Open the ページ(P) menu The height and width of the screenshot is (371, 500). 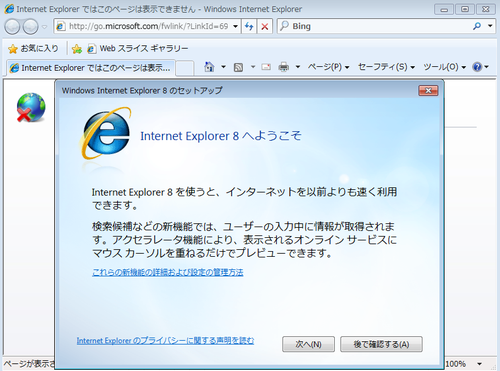[328, 67]
